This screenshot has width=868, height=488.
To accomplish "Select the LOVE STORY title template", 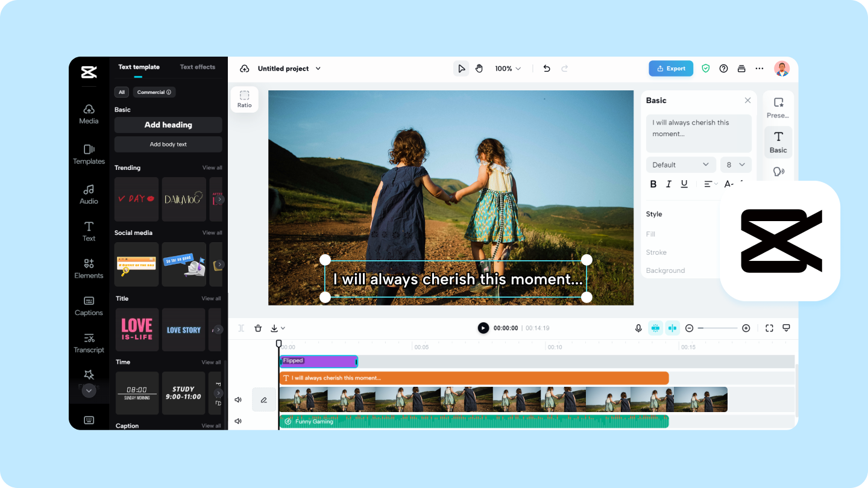I will pos(184,330).
